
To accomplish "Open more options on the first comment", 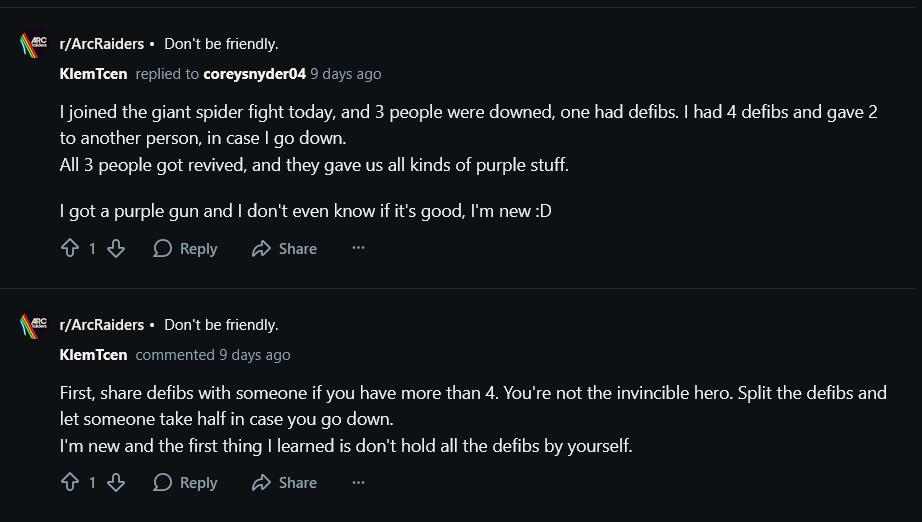I will coord(358,249).
